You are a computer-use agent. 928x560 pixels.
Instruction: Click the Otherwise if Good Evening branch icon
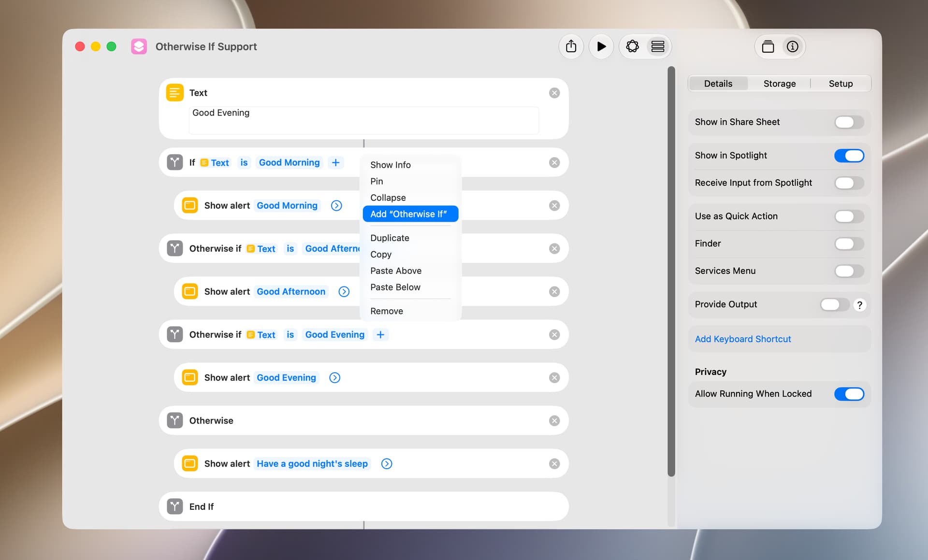click(174, 334)
